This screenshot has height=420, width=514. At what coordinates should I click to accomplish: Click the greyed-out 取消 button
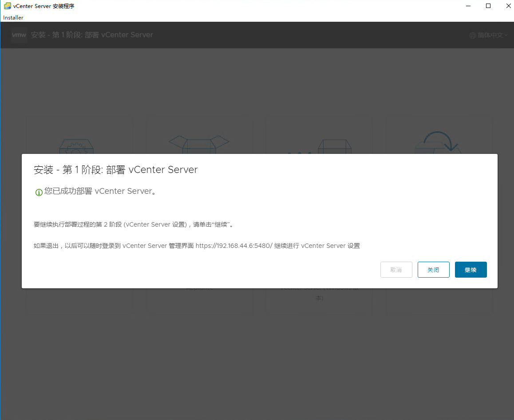396,270
